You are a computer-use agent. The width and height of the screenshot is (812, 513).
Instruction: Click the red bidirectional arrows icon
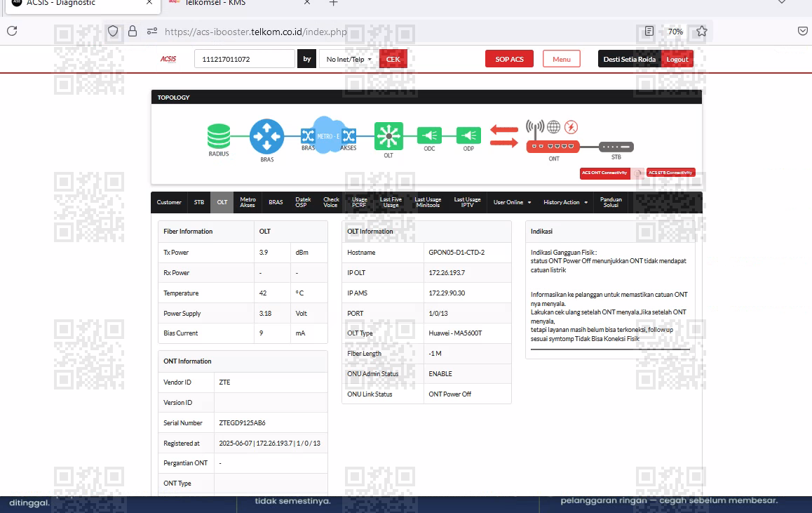(x=504, y=135)
